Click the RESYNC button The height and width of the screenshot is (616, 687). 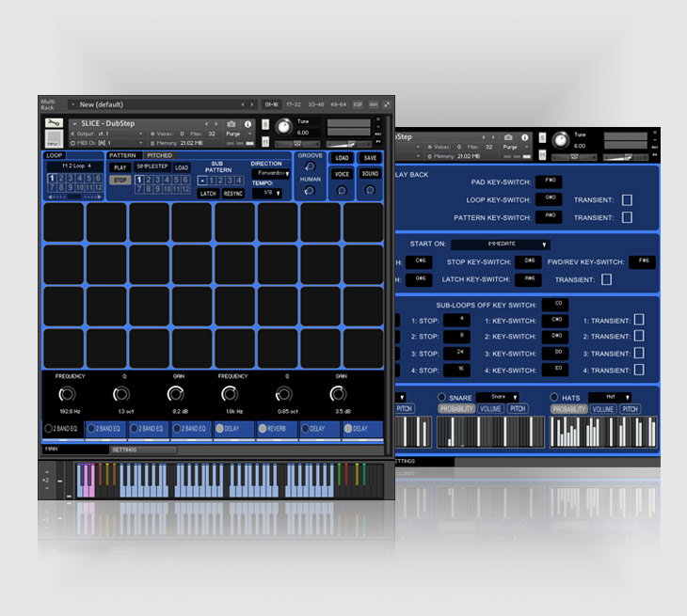point(233,194)
